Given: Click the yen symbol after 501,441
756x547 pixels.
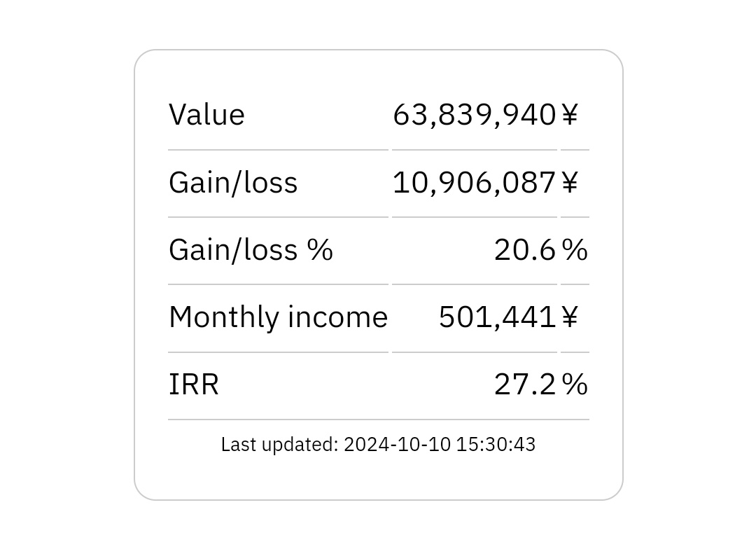Looking at the screenshot, I should tap(570, 317).
